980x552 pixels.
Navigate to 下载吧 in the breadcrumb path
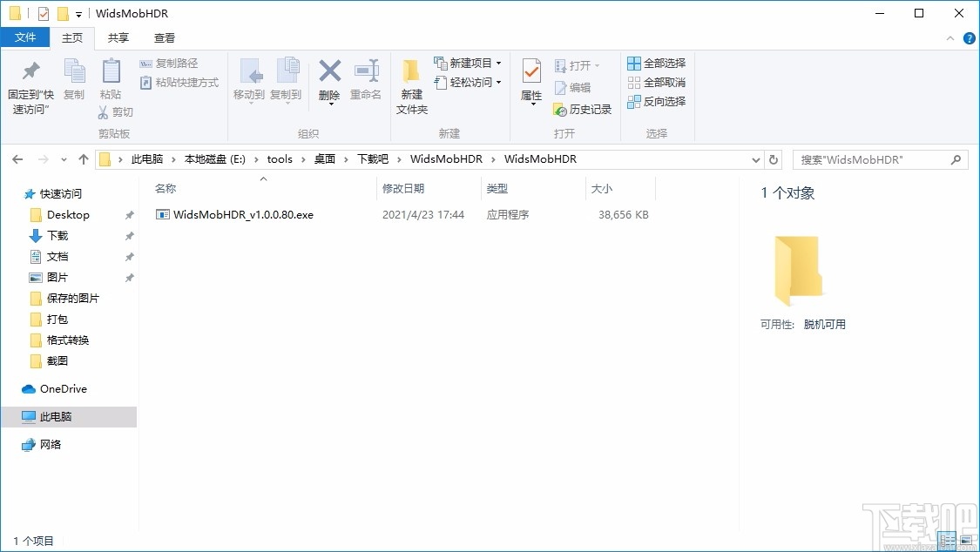374,159
